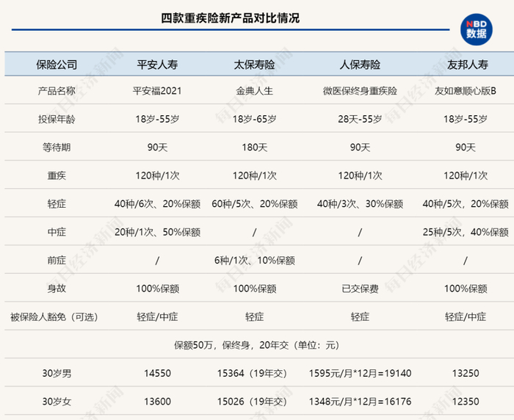
Task: Click product name 金典人生
Action: click(x=254, y=91)
